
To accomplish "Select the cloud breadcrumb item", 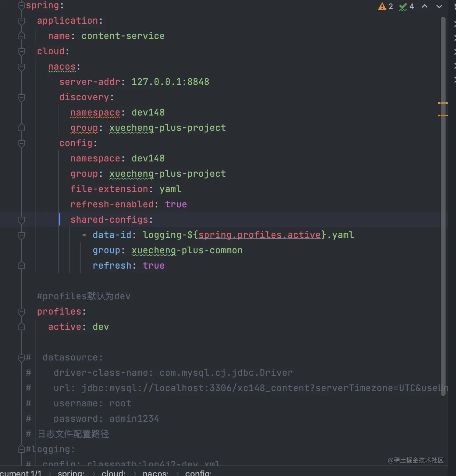I will click(113, 473).
